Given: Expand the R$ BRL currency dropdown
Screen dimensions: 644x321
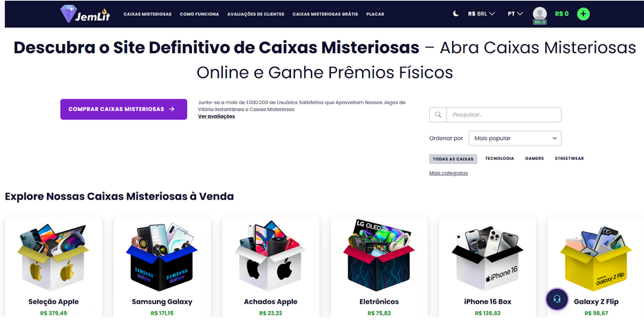Looking at the screenshot, I should [481, 14].
